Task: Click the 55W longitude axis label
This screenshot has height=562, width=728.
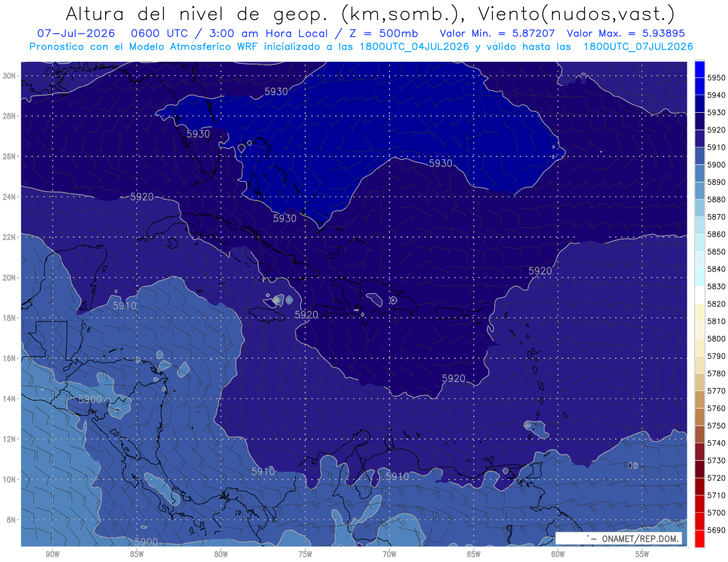Action: [642, 554]
